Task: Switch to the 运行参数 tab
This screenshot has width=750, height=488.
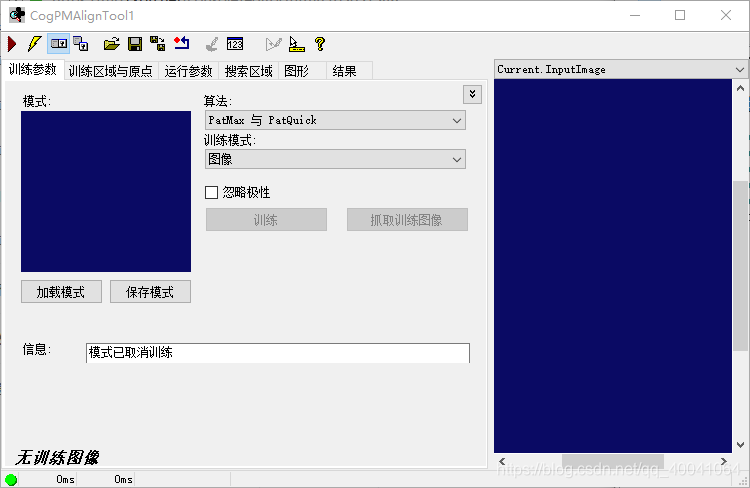Action: tap(188, 71)
